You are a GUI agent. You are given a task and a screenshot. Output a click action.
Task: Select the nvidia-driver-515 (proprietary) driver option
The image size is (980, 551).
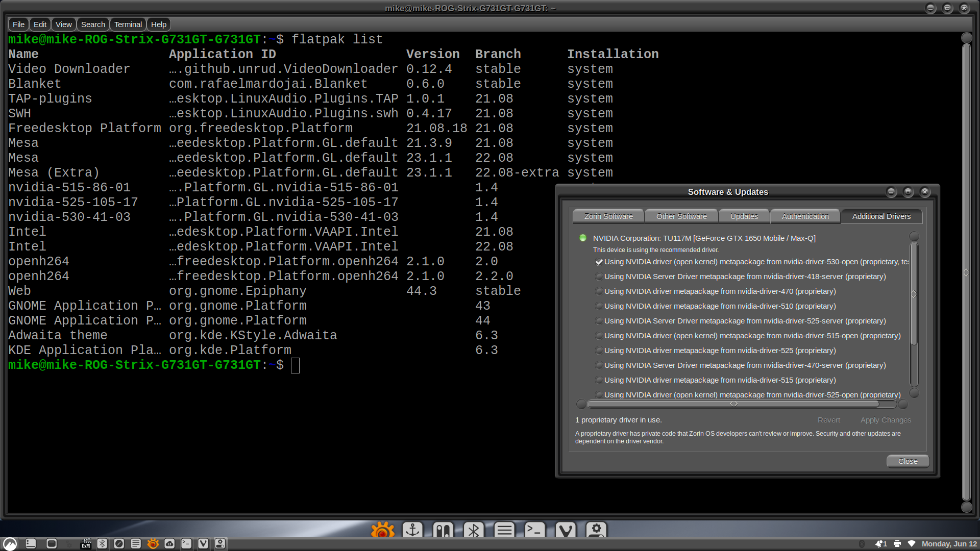click(716, 380)
